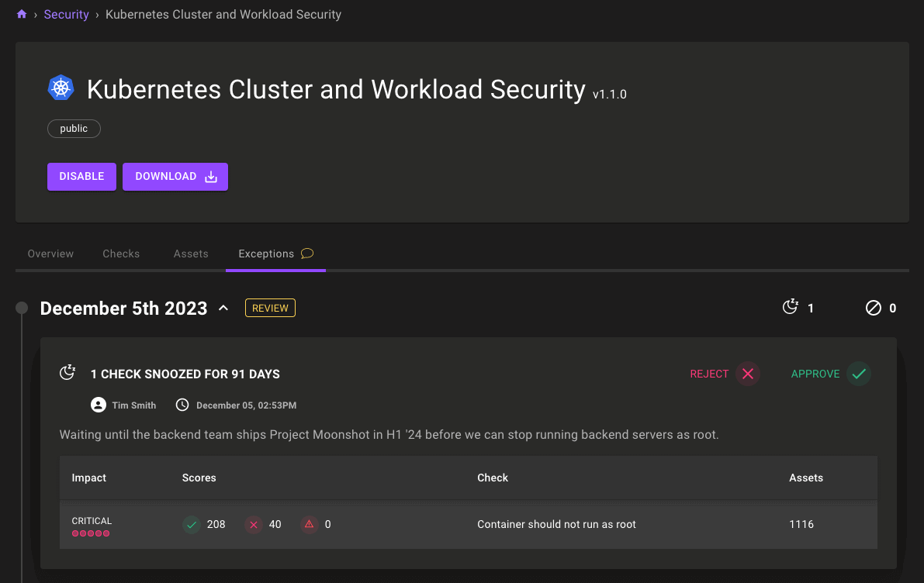Open the Security breadcrumb link
Viewport: 924px width, 583px height.
tap(66, 15)
